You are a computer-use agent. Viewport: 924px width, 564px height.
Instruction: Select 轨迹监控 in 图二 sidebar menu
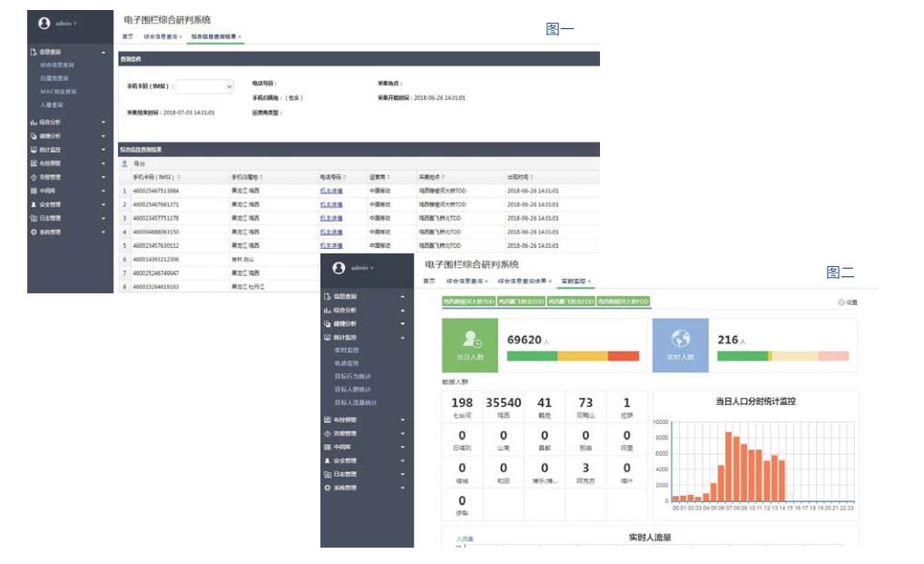pos(347,363)
